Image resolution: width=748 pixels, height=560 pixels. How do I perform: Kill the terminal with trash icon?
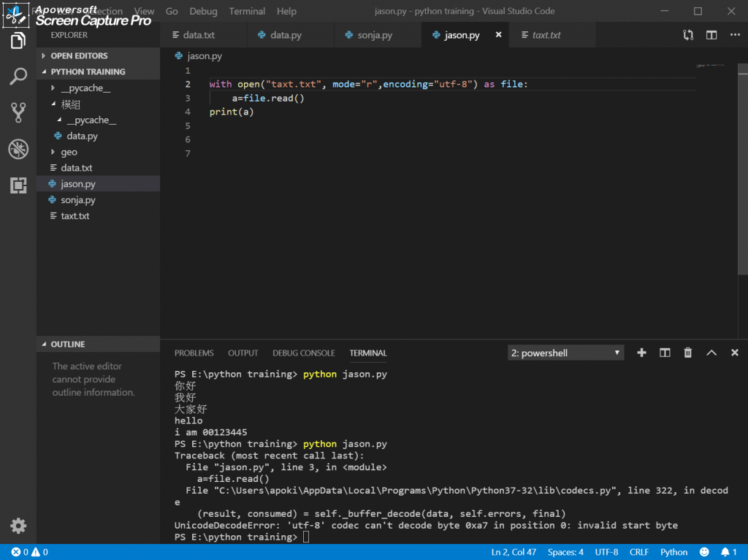[x=687, y=353]
